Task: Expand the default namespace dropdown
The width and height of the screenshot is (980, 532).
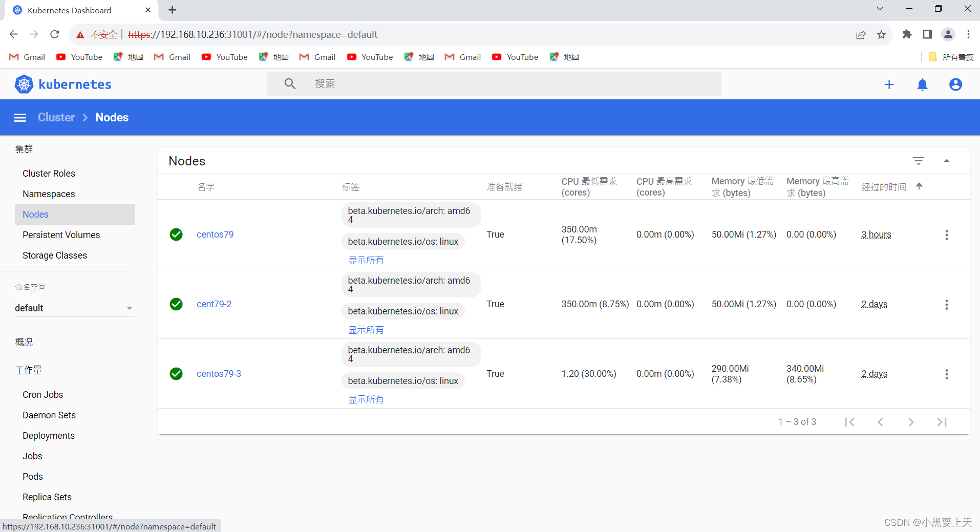Action: 130,308
